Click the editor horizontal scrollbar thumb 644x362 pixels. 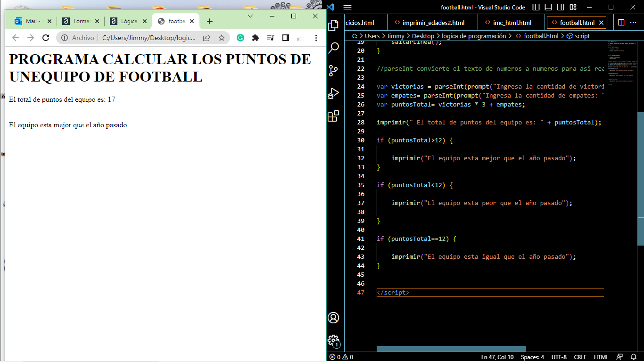point(451,349)
